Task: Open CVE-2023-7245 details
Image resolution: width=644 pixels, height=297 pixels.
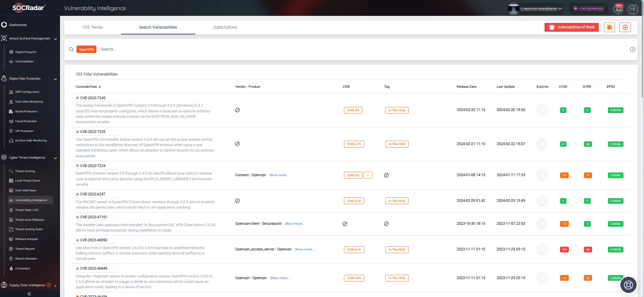Action: coord(93,98)
